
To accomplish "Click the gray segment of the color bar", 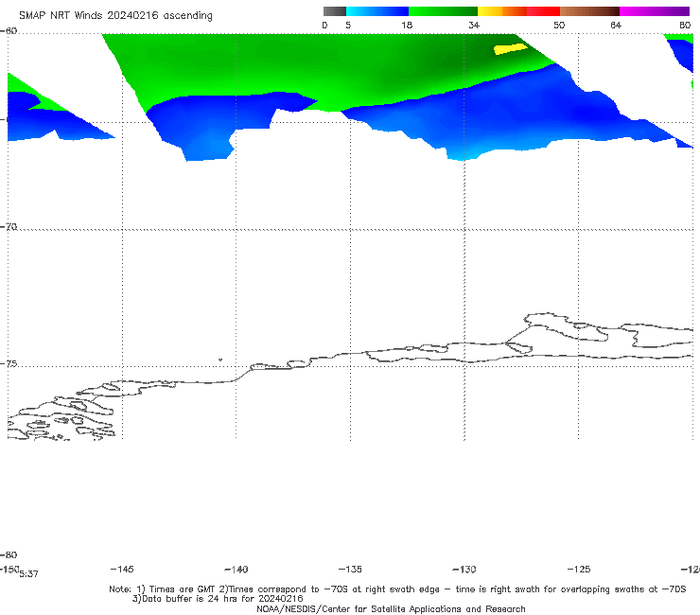I will tap(335, 11).
